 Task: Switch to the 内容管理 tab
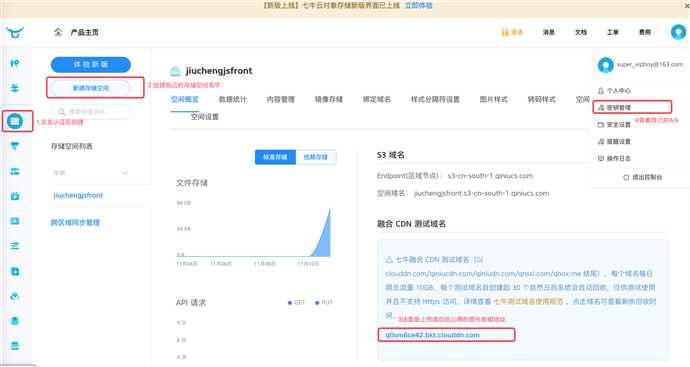pos(281,99)
